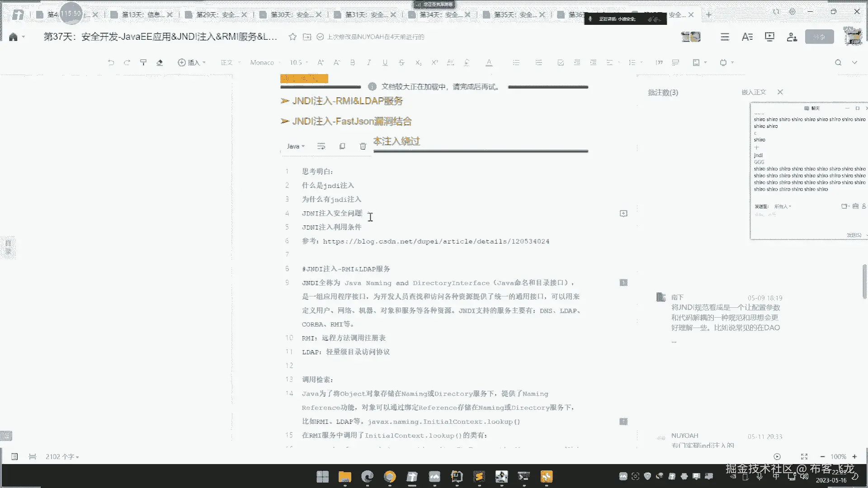Click 嵌入正文 in comments panel
This screenshot has width=868, height=488.
coord(754,92)
